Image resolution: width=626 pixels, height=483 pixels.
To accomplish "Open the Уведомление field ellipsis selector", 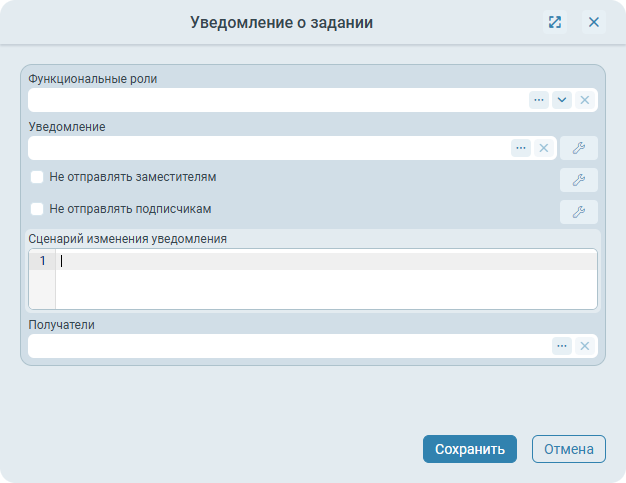I will pos(520,148).
